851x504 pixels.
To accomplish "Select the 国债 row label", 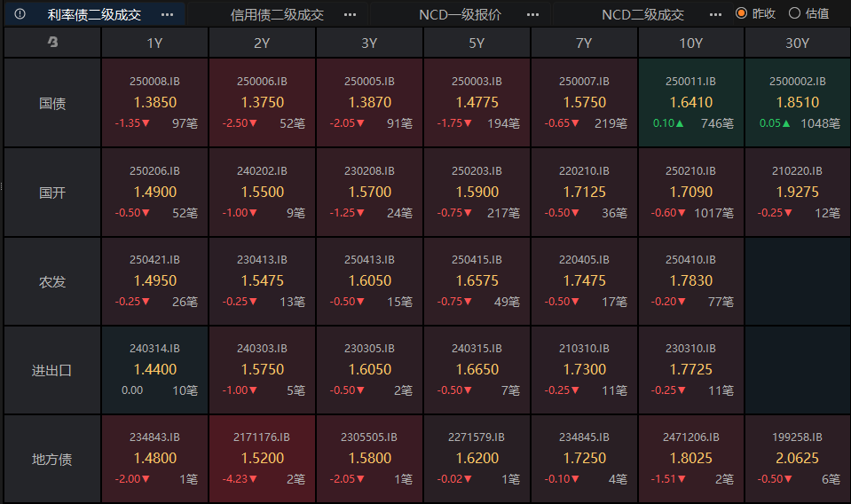I will click(52, 103).
